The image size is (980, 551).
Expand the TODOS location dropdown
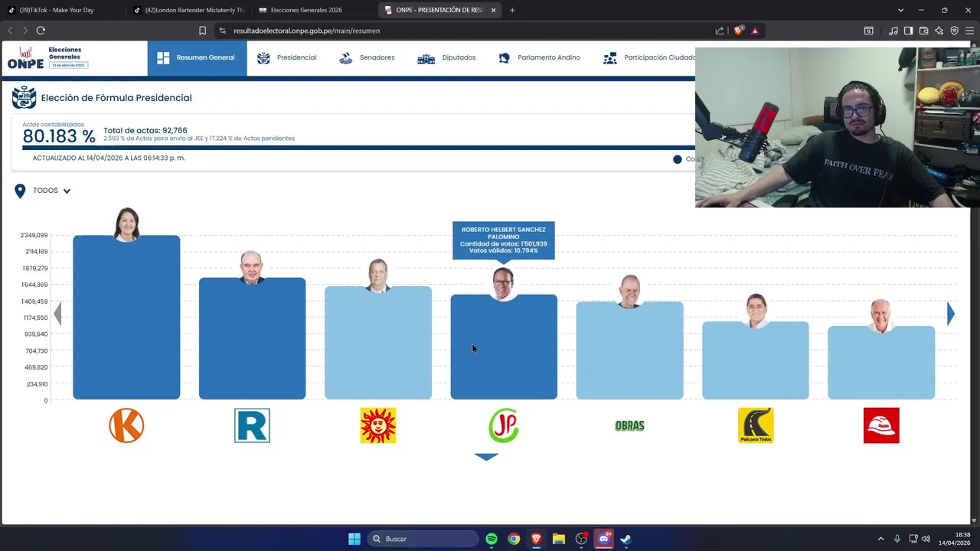pos(52,191)
